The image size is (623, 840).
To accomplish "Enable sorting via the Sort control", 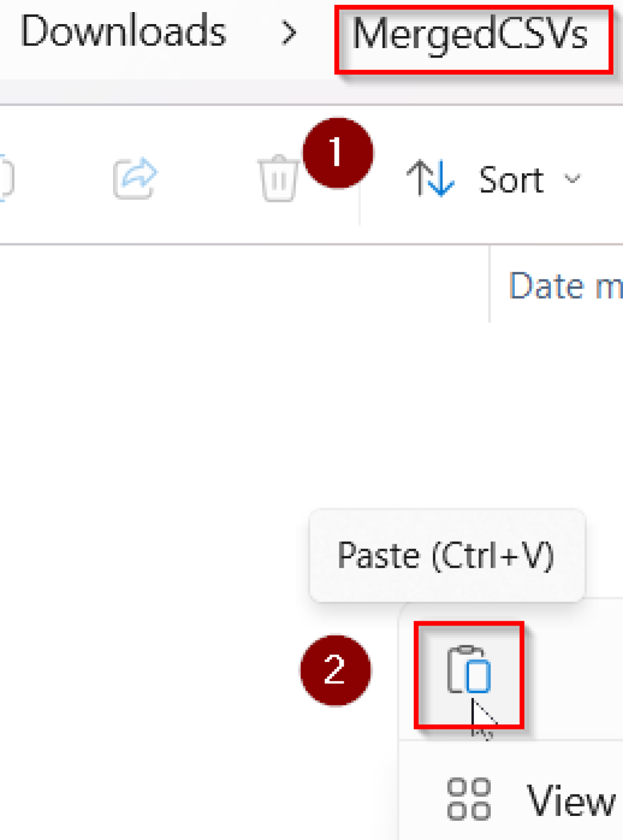I will pos(509,179).
